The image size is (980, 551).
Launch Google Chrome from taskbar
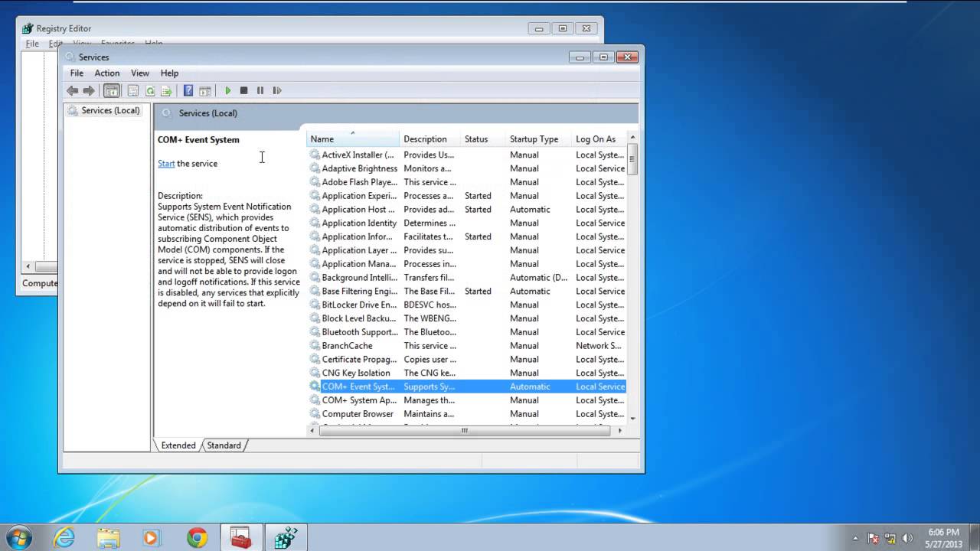[x=197, y=537]
